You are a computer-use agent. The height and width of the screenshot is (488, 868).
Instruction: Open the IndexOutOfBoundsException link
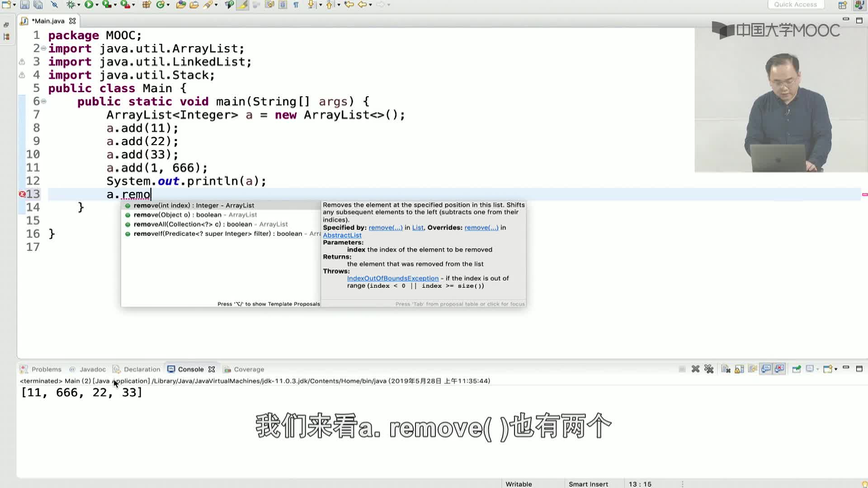tap(393, 278)
